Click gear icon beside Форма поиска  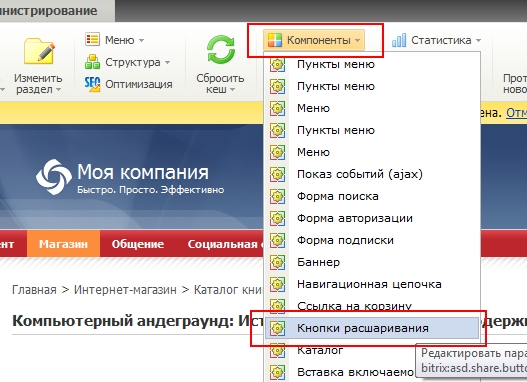pyautogui.click(x=277, y=196)
